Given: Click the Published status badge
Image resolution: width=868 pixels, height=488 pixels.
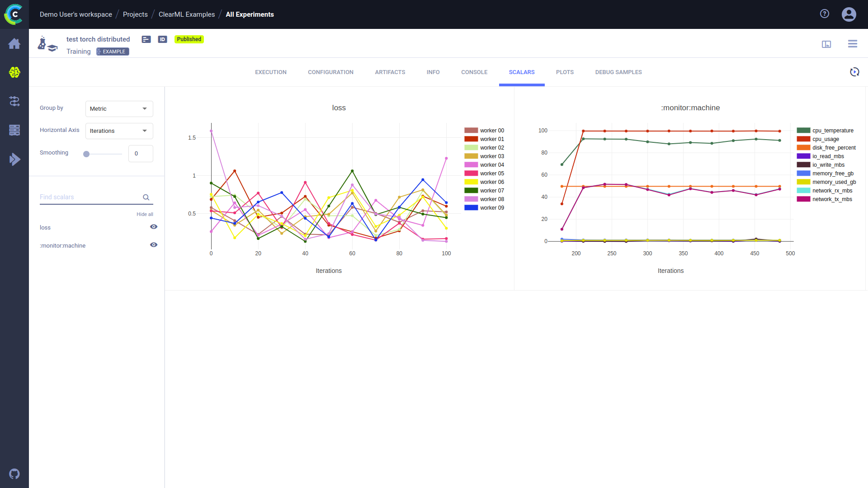Looking at the screenshot, I should point(189,39).
